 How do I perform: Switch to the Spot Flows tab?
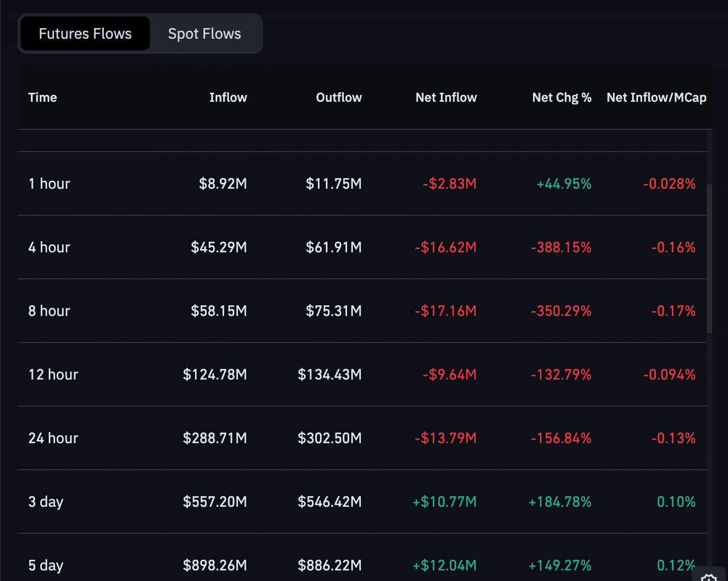pyautogui.click(x=204, y=33)
